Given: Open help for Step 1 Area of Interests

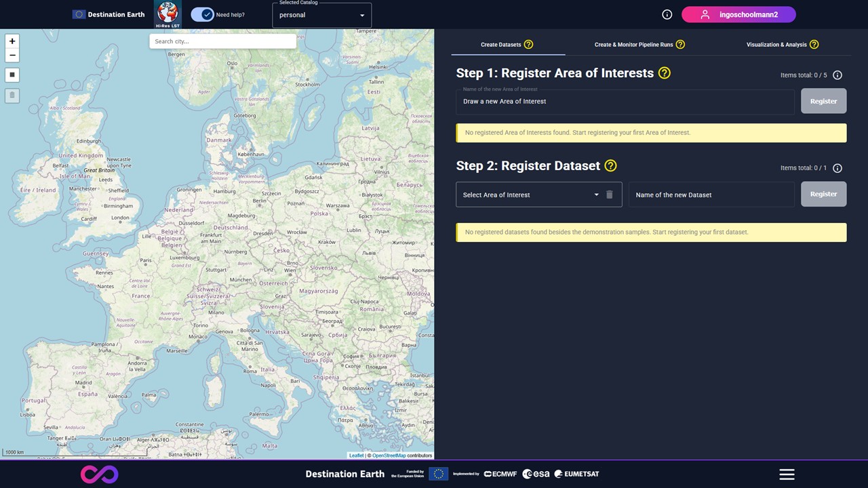Looking at the screenshot, I should coord(665,73).
